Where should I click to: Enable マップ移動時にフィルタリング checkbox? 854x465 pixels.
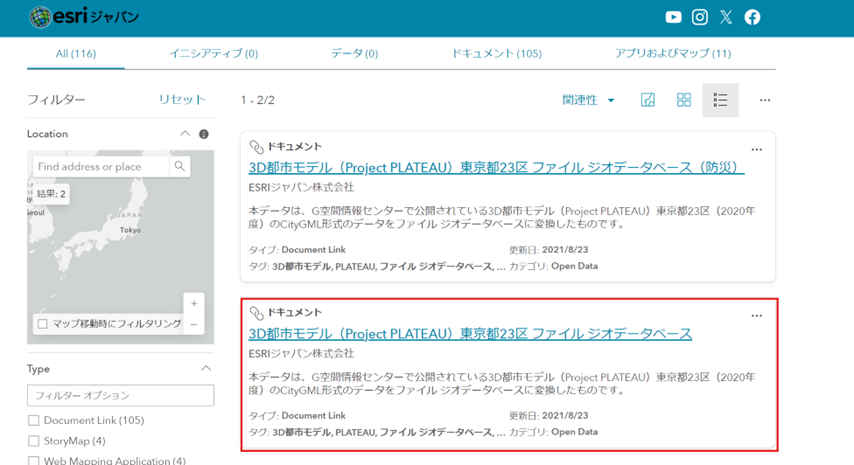(x=42, y=324)
